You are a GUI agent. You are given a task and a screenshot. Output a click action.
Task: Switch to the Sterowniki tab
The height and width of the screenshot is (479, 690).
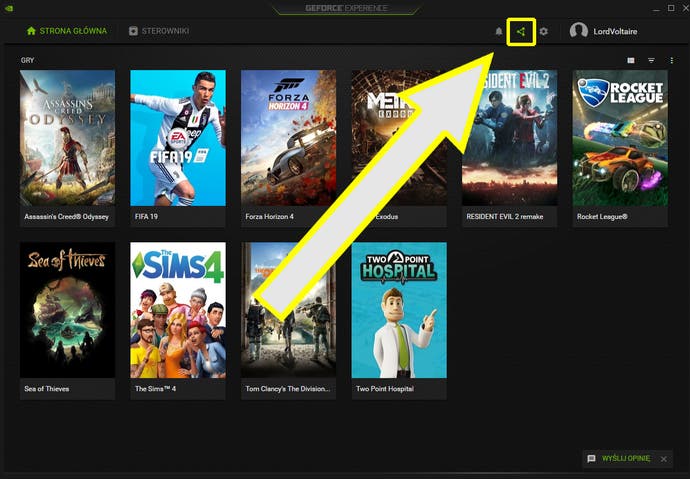coord(159,31)
